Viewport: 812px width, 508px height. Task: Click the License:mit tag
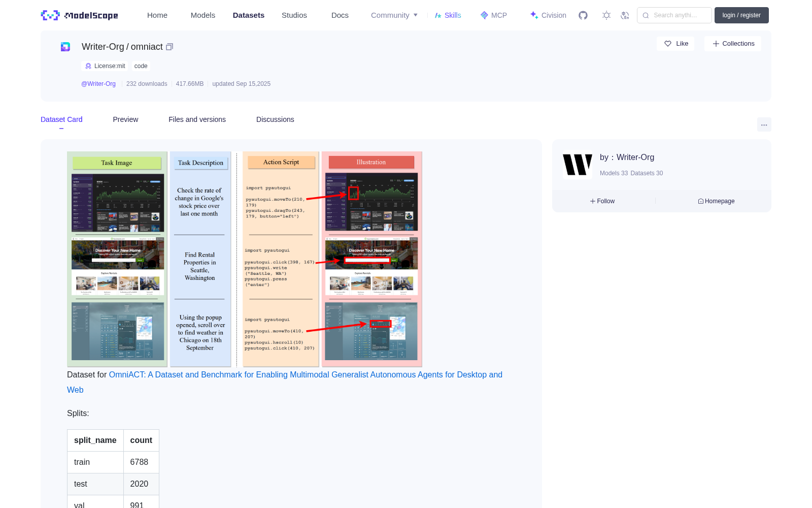click(x=105, y=66)
